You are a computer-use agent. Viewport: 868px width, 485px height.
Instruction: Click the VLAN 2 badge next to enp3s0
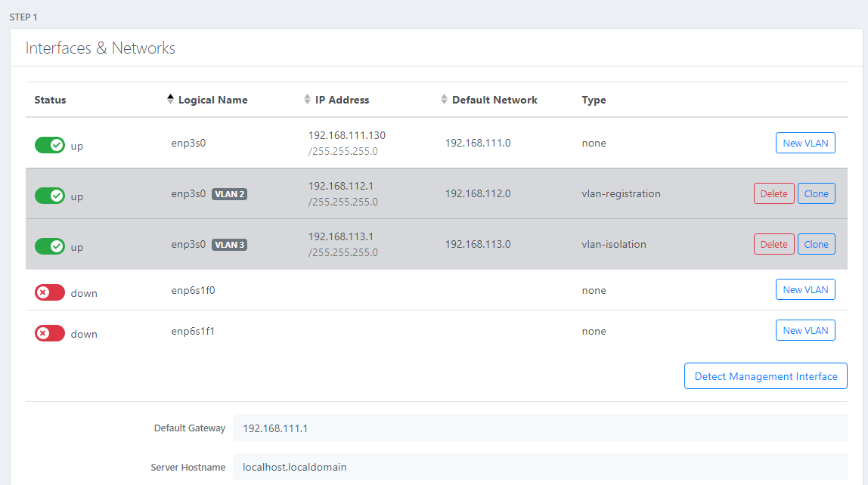[230, 193]
